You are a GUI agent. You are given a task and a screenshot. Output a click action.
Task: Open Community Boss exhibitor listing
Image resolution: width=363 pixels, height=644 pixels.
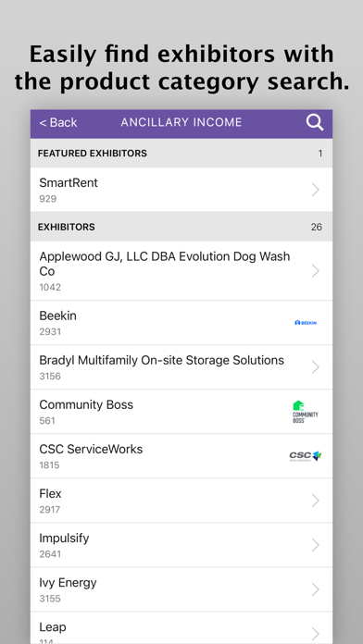(x=181, y=412)
